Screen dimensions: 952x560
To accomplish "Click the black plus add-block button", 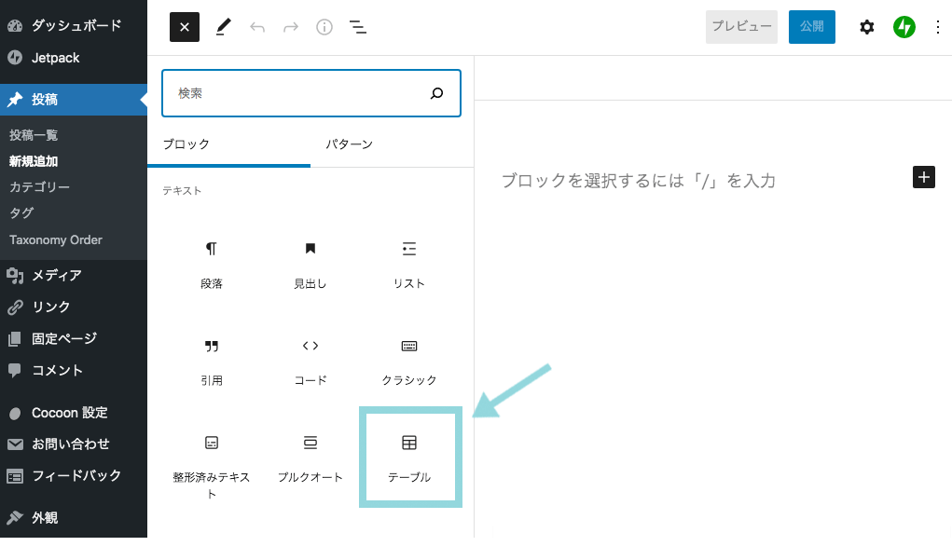I will click(x=923, y=177).
